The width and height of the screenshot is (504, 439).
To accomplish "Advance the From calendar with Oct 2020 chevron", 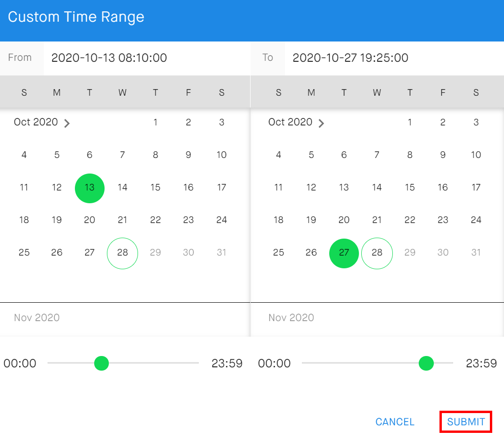I will [67, 123].
